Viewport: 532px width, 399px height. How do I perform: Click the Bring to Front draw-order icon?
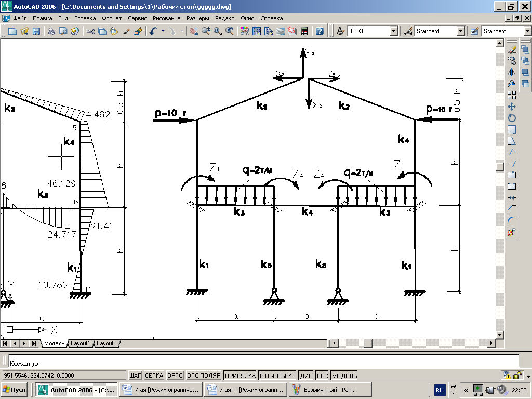(x=525, y=50)
